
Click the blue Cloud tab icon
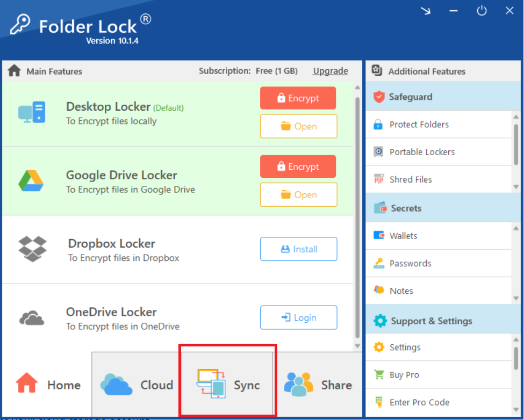[x=116, y=385]
